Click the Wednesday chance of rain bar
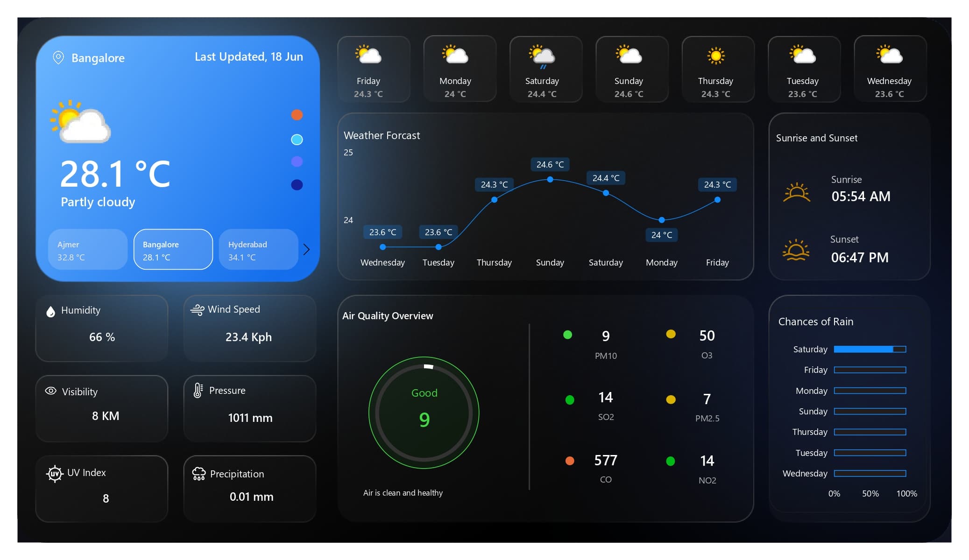This screenshot has width=969, height=560. 870,473
